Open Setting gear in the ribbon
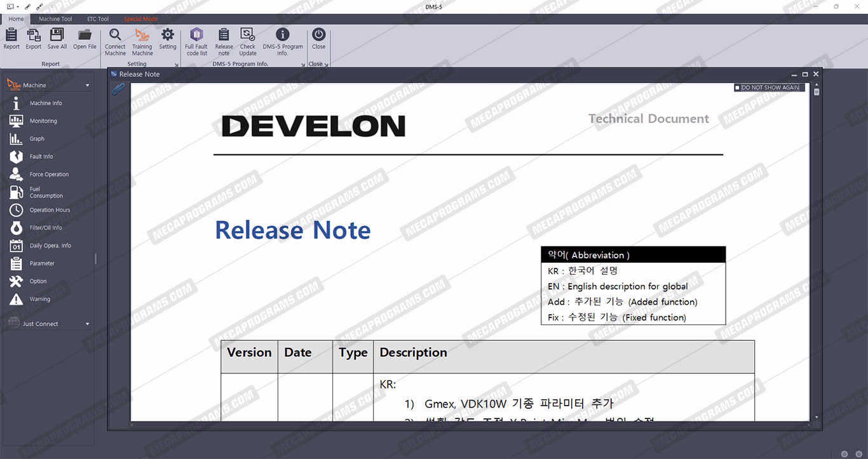 coord(168,38)
